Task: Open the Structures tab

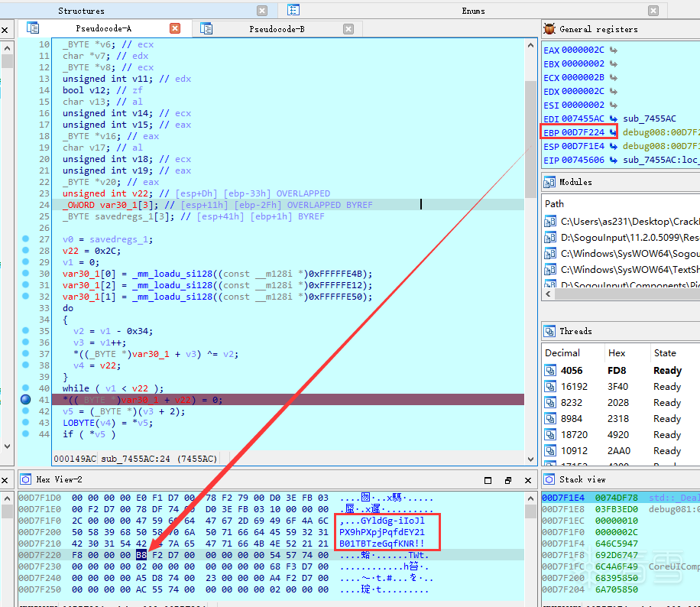Action: pyautogui.click(x=82, y=11)
